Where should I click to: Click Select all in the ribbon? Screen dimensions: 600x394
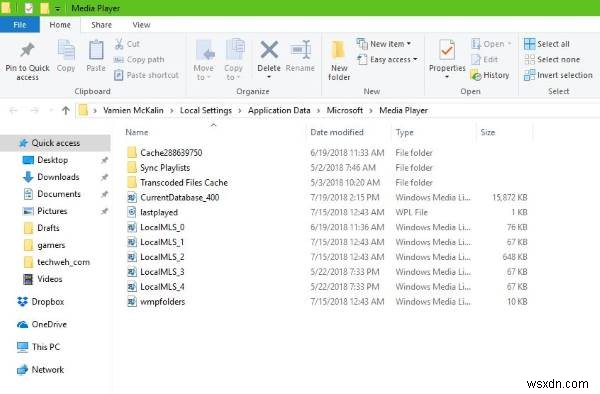coord(547,44)
